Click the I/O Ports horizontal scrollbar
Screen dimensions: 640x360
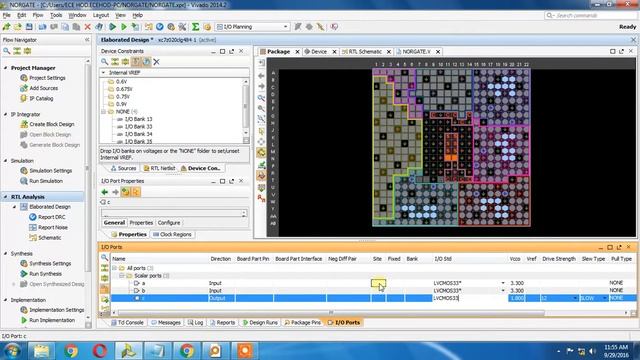pos(331,313)
